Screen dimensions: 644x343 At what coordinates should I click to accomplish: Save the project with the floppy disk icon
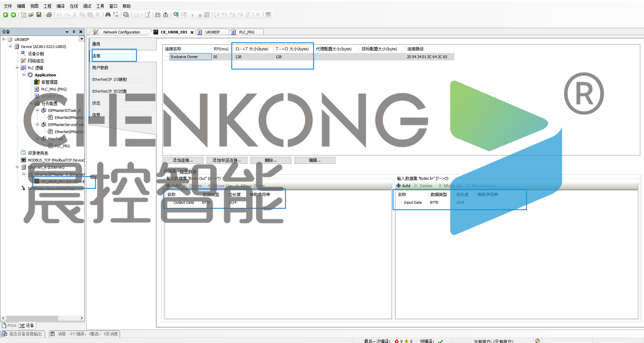[39, 15]
